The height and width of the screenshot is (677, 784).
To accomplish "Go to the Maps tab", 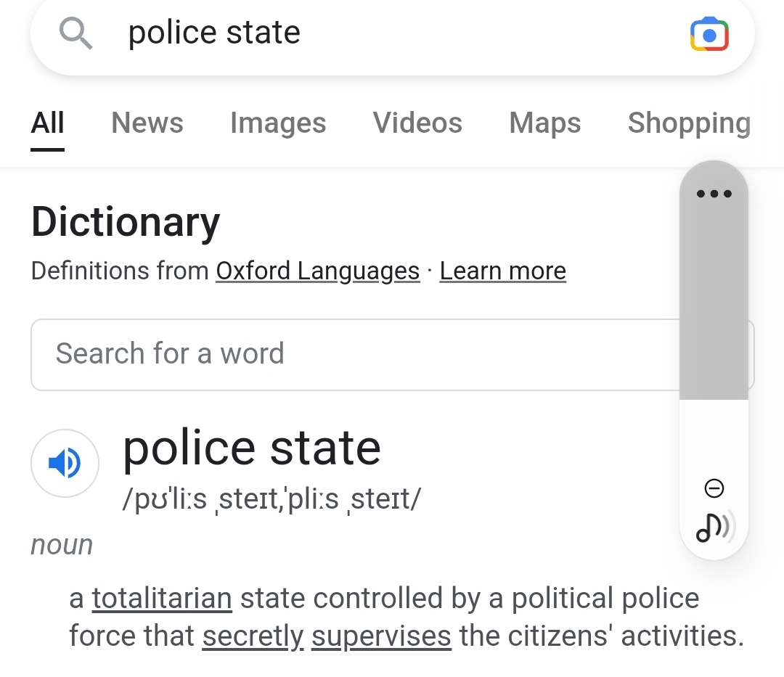I will click(x=545, y=123).
